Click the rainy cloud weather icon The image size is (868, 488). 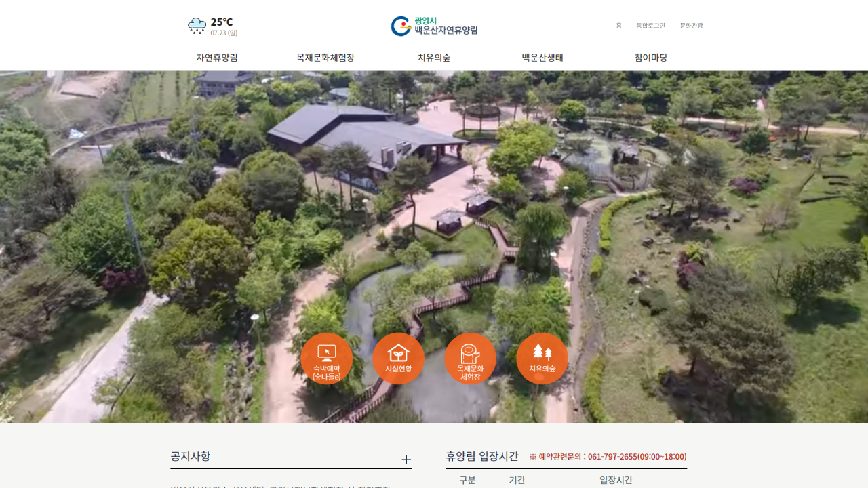coord(197,26)
